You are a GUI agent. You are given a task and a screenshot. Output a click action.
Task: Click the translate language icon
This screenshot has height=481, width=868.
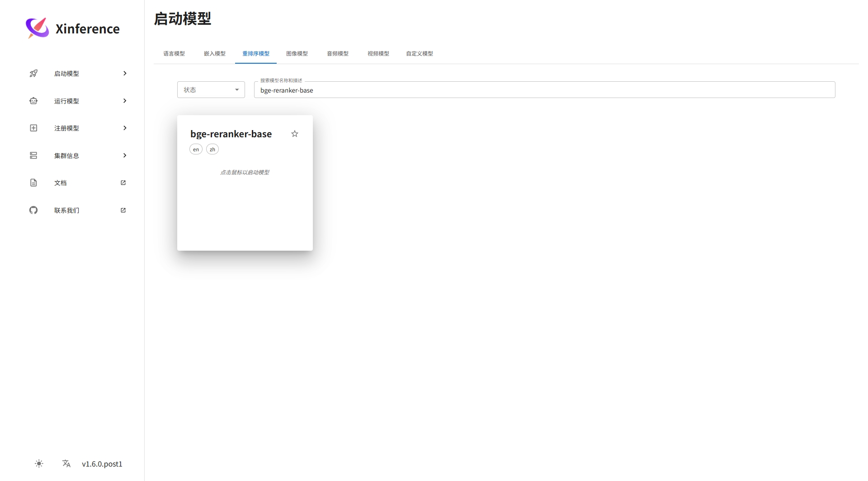(x=66, y=463)
